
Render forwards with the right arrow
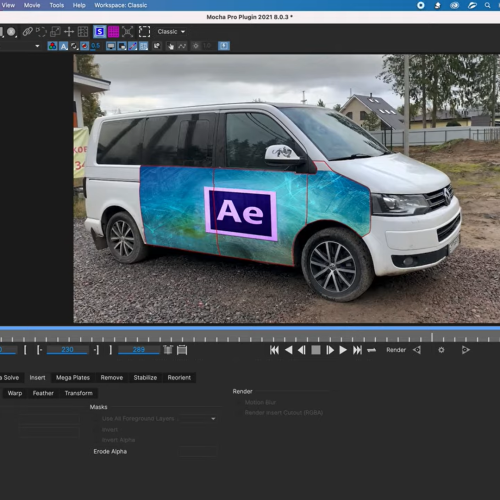[466, 350]
